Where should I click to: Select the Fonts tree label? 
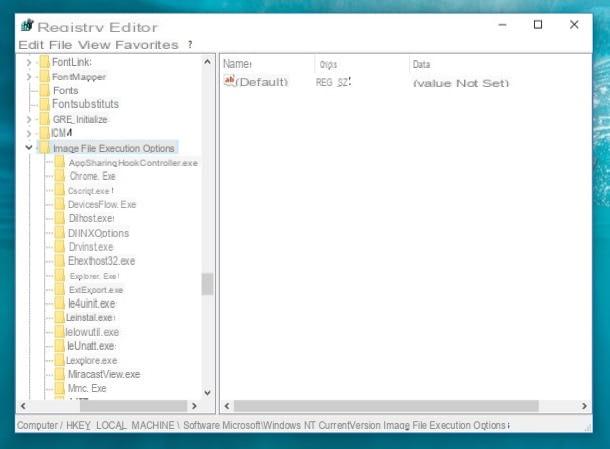[66, 90]
